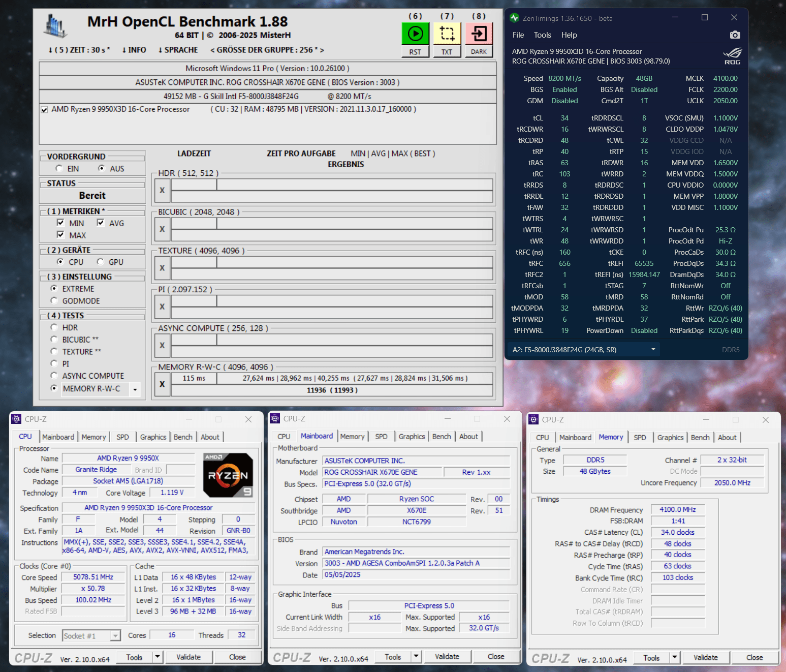The height and width of the screenshot is (672, 786).
Task: Open About tab in CPU-Z CPU window
Action: pos(210,437)
